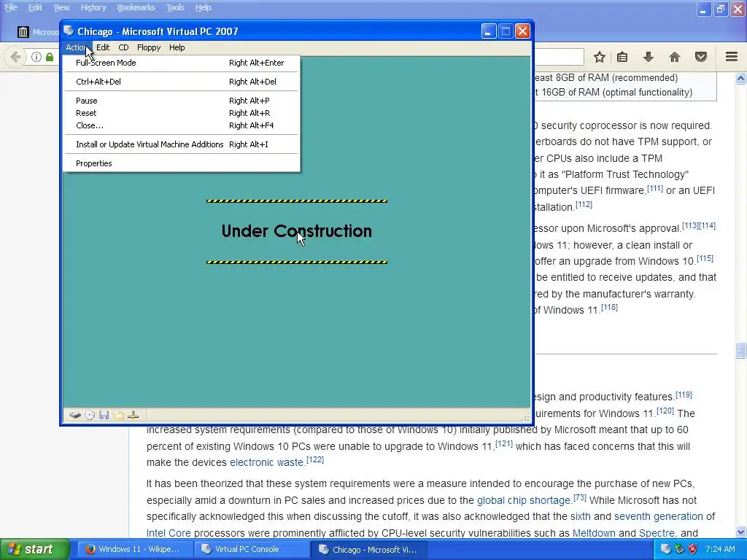Viewport: 747px width, 560px height.
Task: Open the Virtual PC Edit menu
Action: pos(103,47)
